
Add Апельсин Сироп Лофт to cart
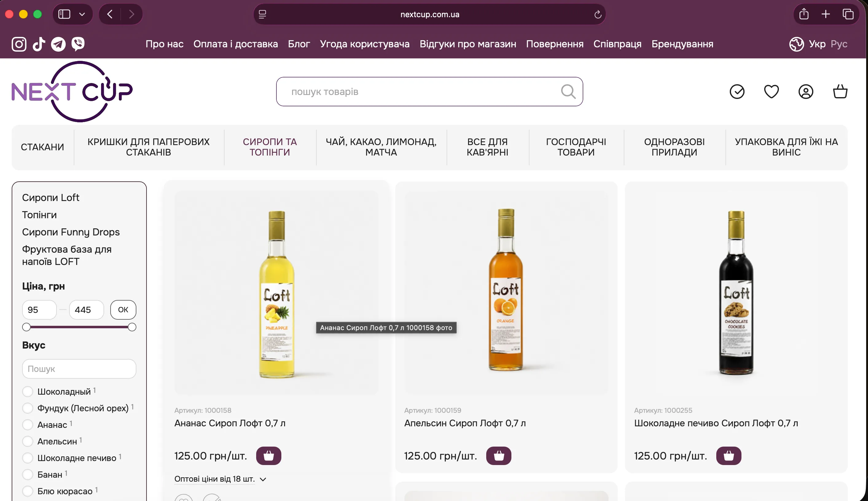click(499, 456)
